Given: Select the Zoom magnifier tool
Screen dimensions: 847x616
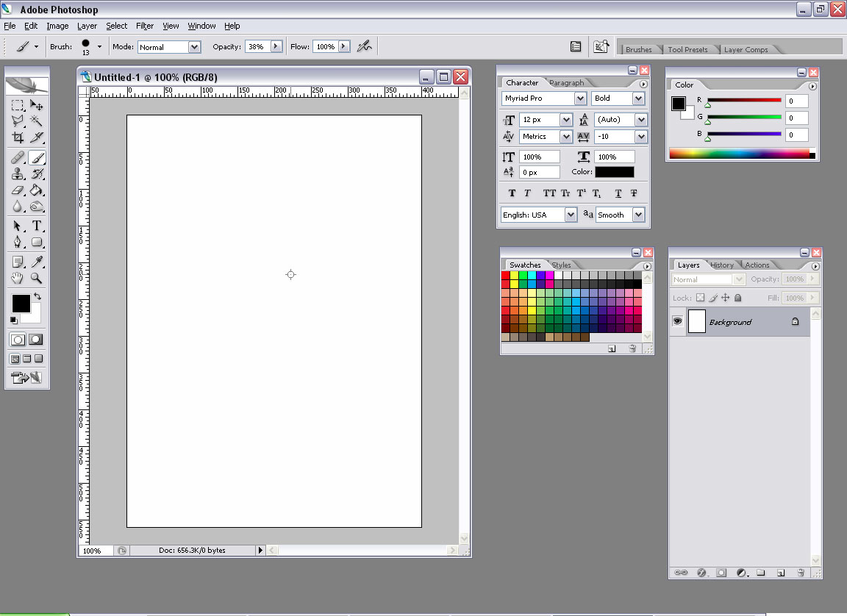Looking at the screenshot, I should point(37,279).
